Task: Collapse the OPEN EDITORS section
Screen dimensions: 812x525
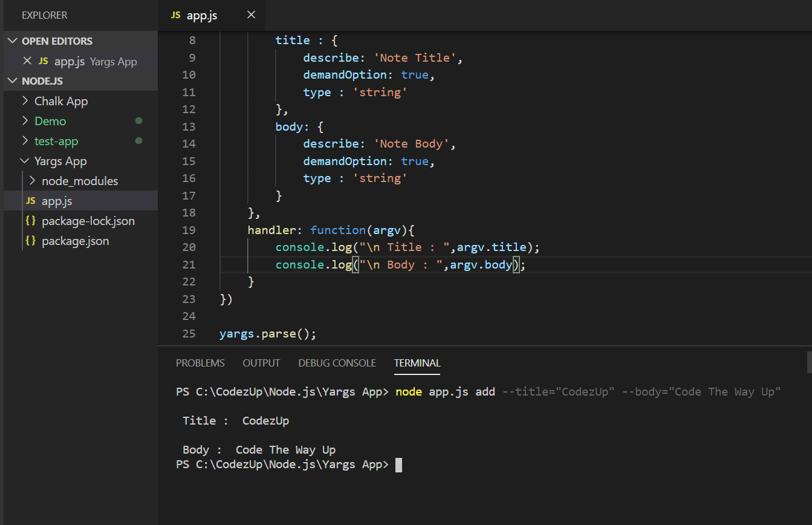Action: tap(13, 41)
